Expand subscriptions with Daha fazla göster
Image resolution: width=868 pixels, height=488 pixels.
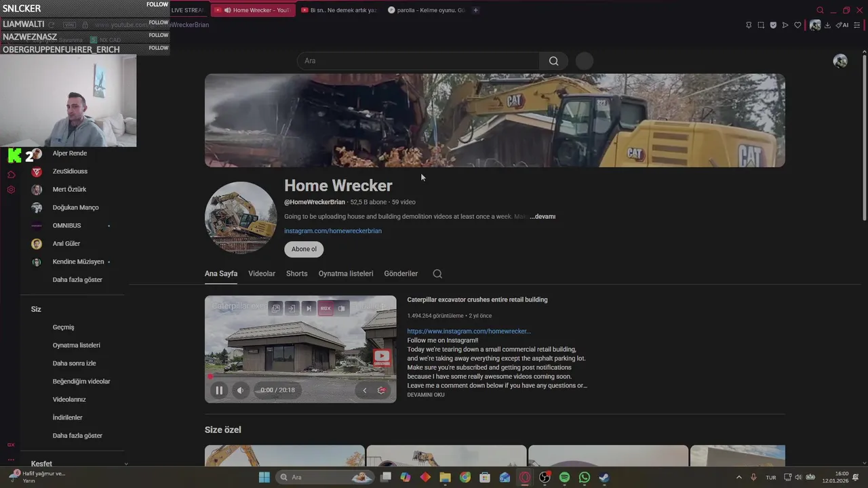pyautogui.click(x=77, y=280)
